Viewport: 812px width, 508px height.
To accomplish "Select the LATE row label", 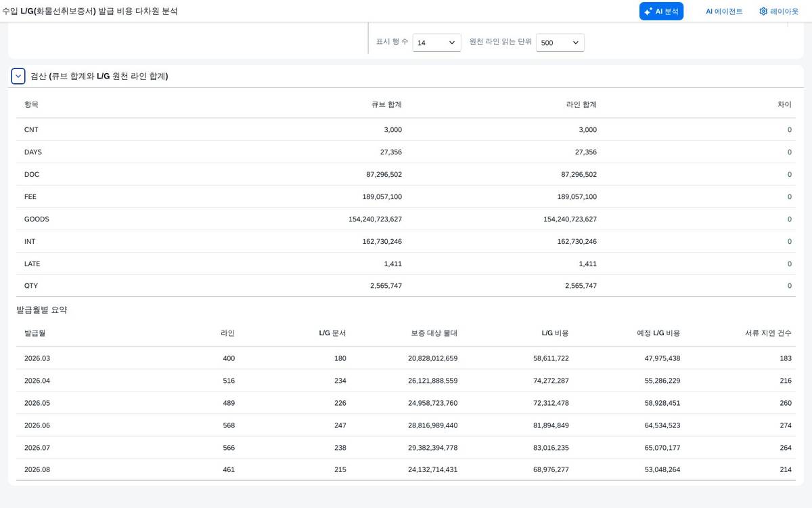I will tap(32, 263).
